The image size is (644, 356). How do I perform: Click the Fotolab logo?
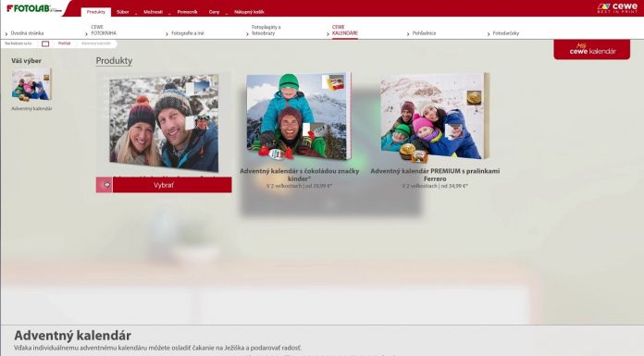33,8
